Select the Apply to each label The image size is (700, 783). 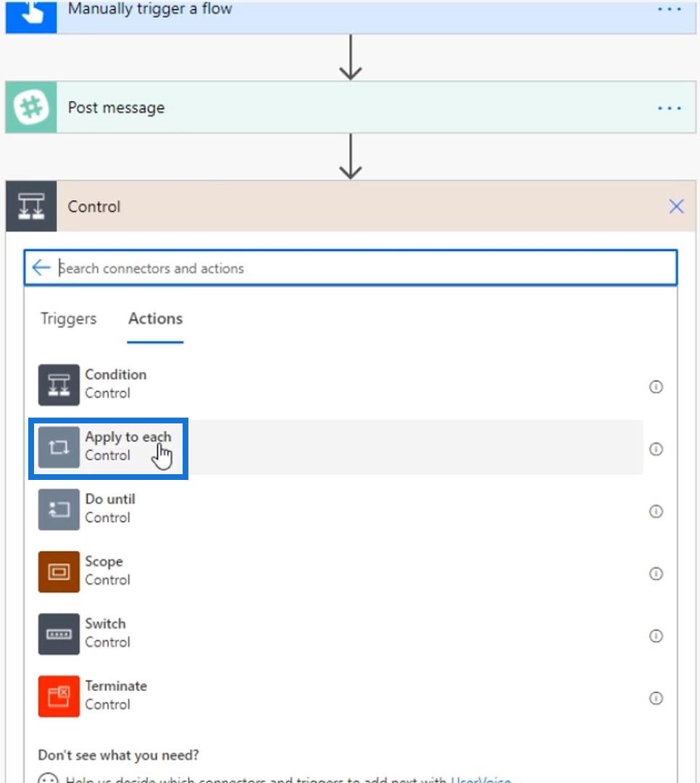tap(128, 437)
